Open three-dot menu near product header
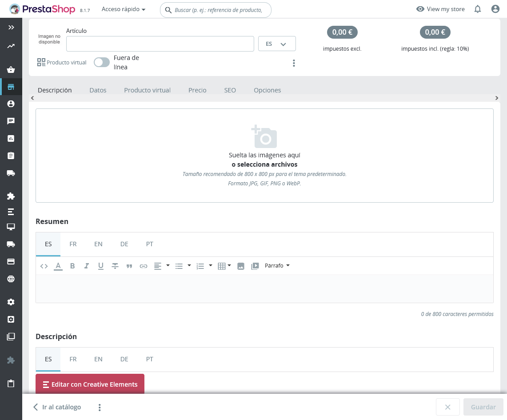507x420 pixels. [x=294, y=63]
